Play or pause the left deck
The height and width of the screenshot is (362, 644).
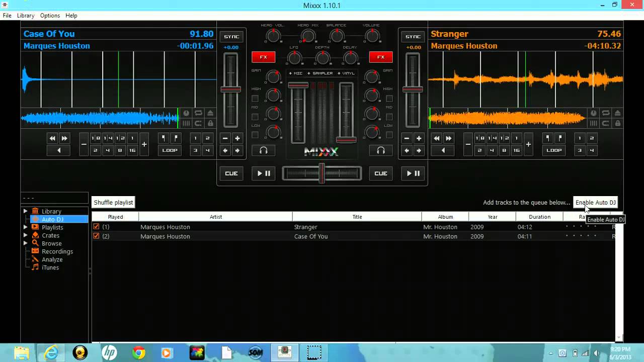tap(264, 173)
